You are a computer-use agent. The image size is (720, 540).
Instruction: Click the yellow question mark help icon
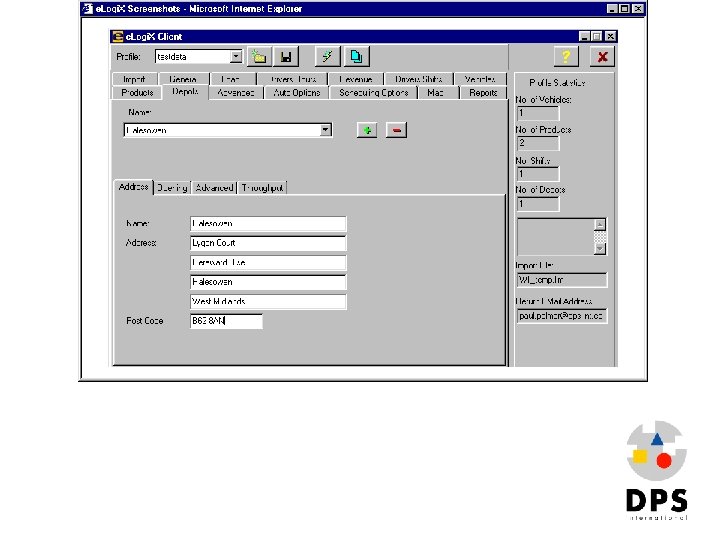(x=566, y=57)
